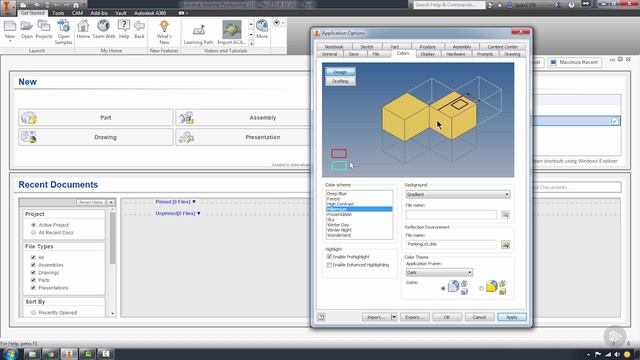Expand the Pinned files group
640x360 pixels.
(194, 202)
